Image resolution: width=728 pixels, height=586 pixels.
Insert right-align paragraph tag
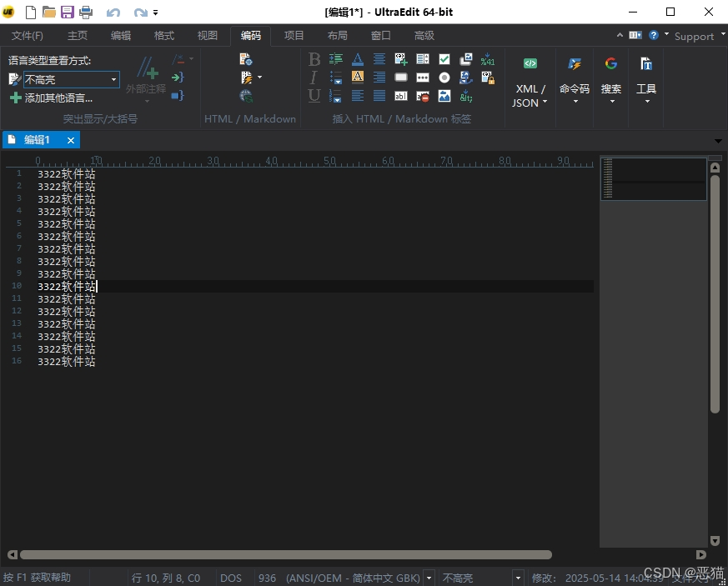[379, 78]
